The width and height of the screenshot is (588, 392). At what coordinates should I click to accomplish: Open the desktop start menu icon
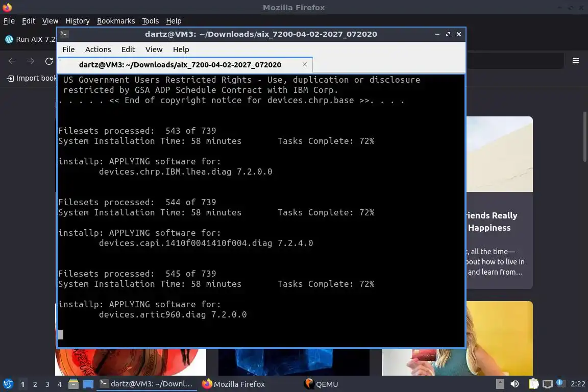(x=8, y=384)
